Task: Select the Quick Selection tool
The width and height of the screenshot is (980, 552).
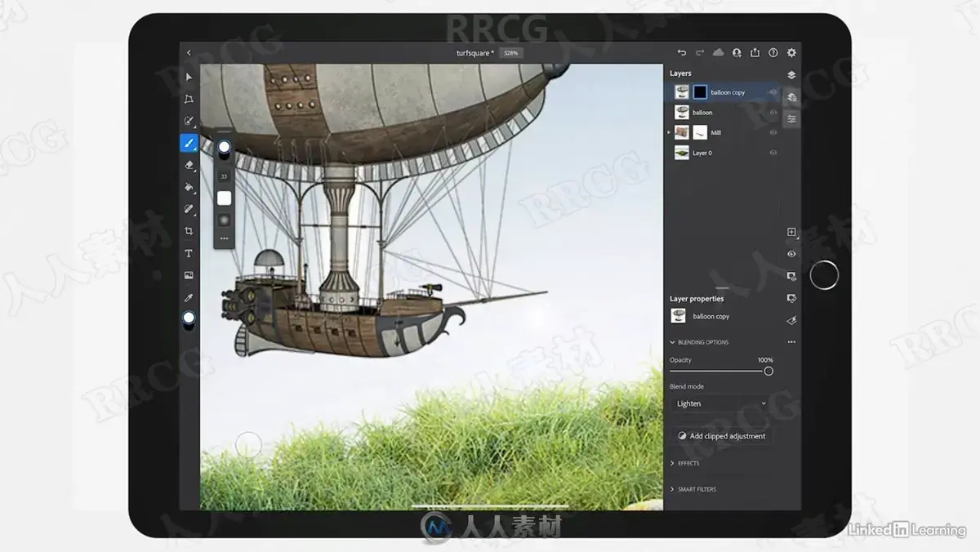Action: tap(189, 121)
